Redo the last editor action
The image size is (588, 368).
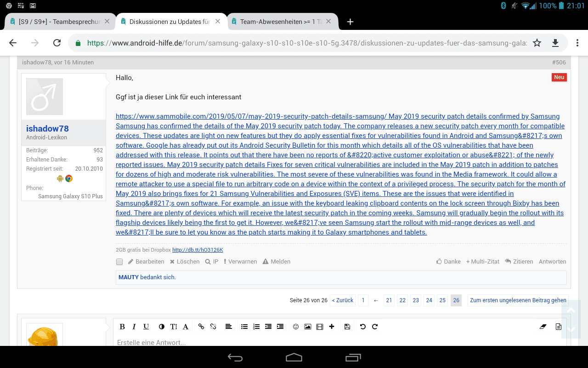tap(375, 327)
